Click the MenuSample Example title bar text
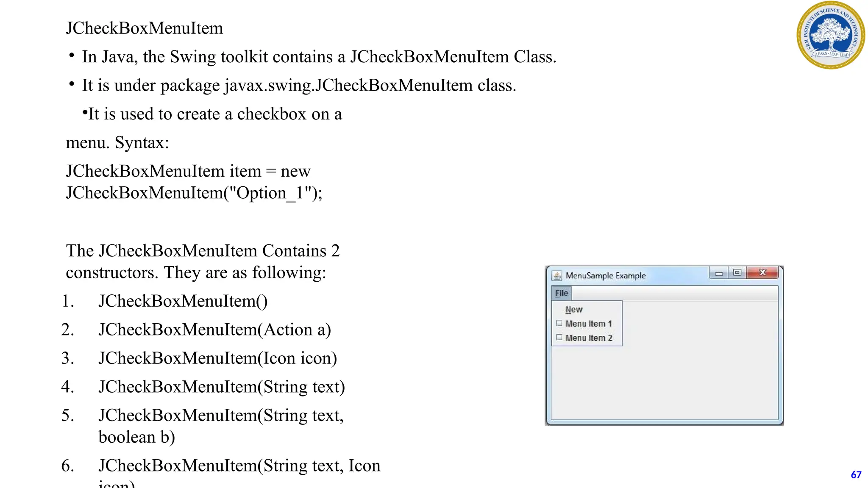The height and width of the screenshot is (488, 868). [x=606, y=276]
